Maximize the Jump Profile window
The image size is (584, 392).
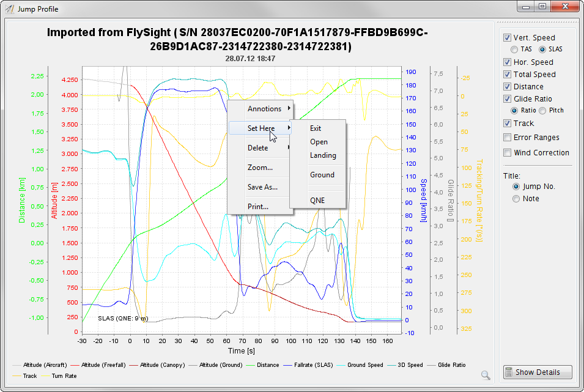pos(542,7)
